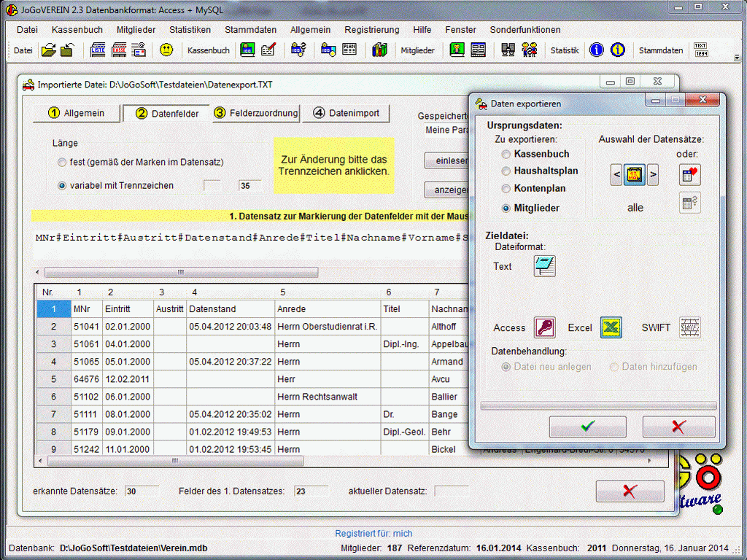Switch to the Datenimport tab

pos(346,113)
